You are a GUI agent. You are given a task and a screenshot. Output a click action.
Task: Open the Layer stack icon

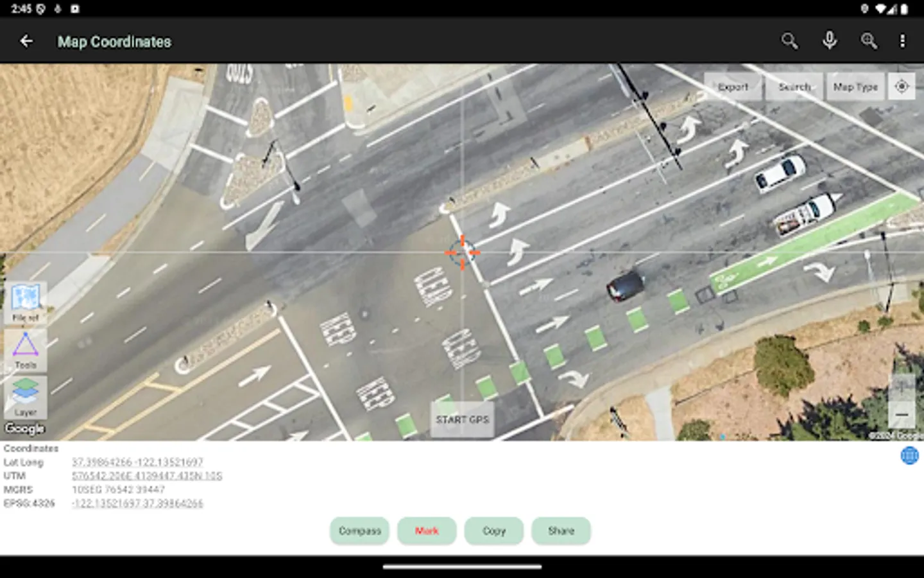pos(26,397)
